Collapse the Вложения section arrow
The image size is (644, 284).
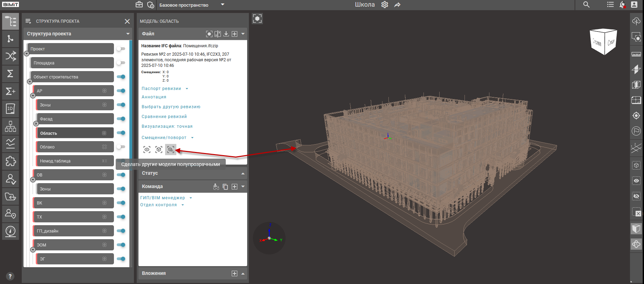point(243,273)
